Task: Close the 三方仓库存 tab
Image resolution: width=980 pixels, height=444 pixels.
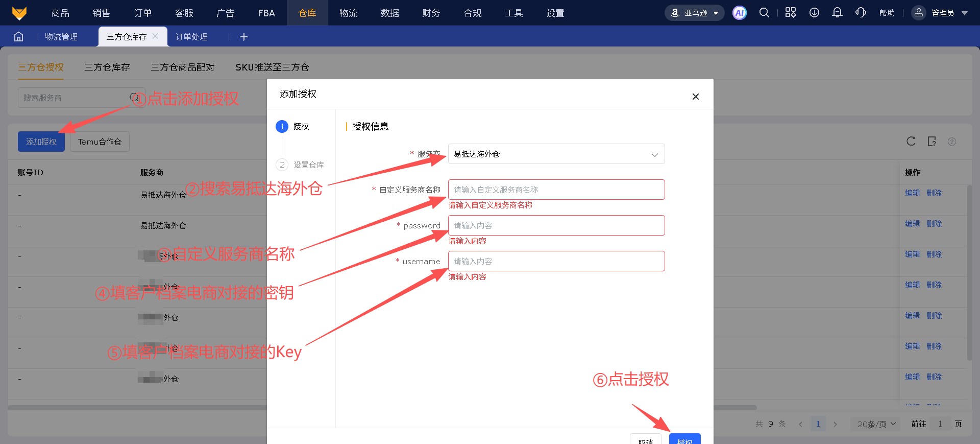Action: coord(155,36)
